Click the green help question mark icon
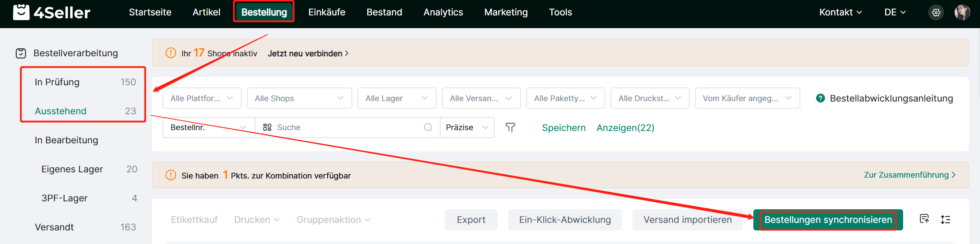 coord(820,98)
